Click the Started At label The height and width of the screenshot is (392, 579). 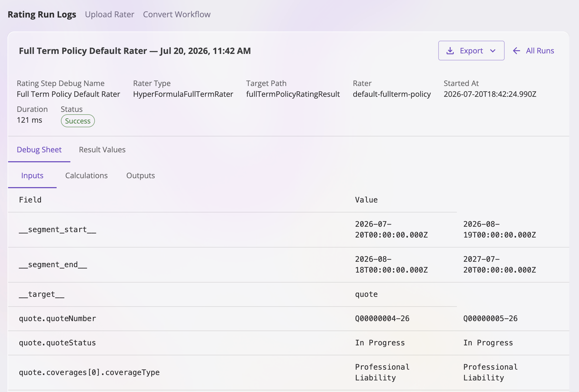[x=461, y=83]
